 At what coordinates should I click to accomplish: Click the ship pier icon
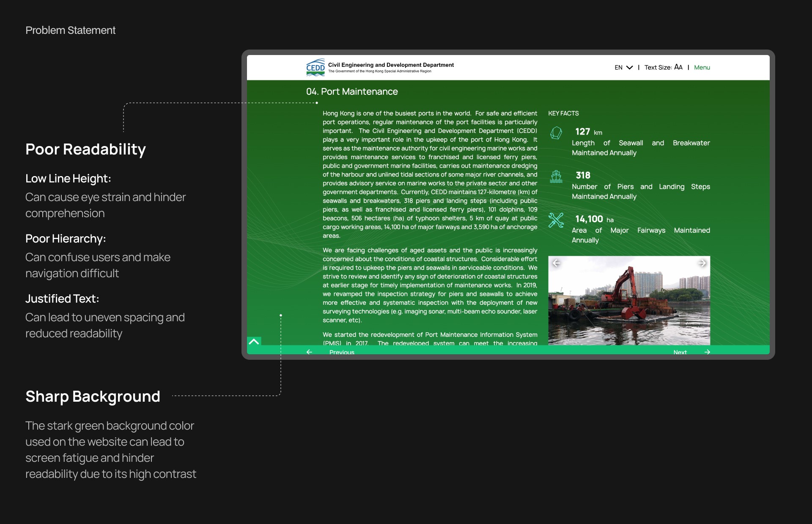(x=556, y=177)
